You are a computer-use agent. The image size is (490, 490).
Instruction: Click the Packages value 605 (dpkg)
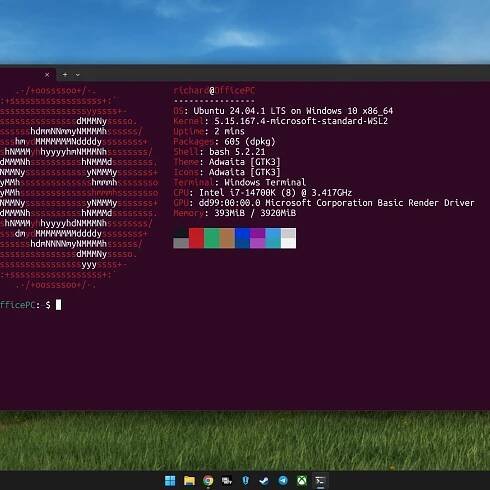tap(250, 142)
